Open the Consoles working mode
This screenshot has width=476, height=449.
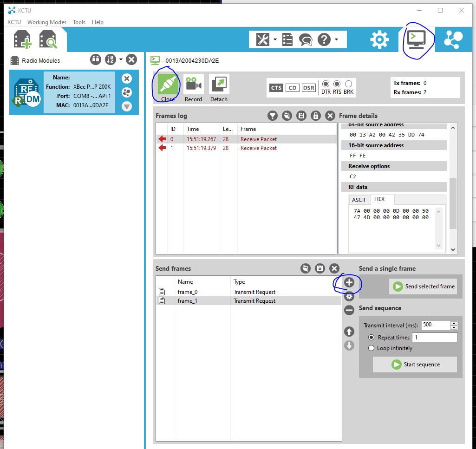pyautogui.click(x=416, y=40)
